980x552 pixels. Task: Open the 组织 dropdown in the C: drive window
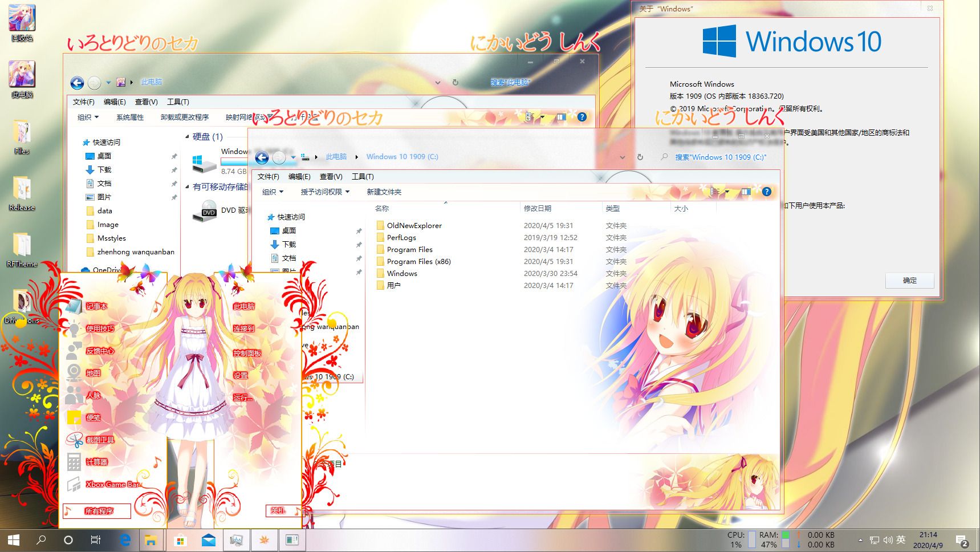tap(273, 192)
